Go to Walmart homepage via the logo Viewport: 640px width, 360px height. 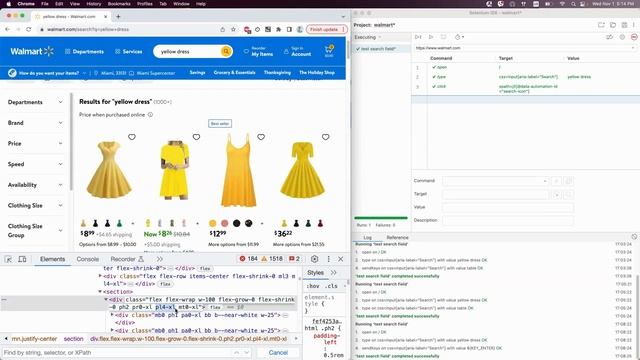pos(32,51)
